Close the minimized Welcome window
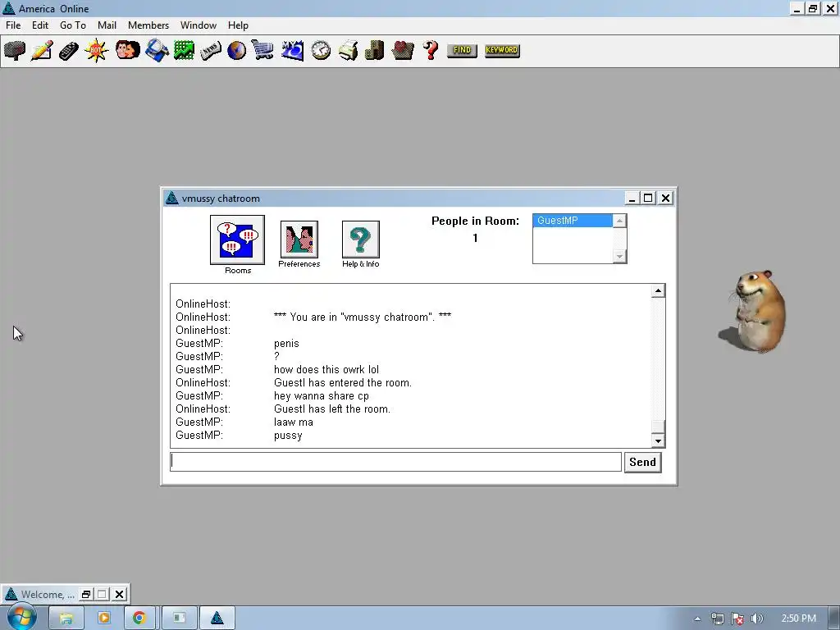This screenshot has height=630, width=840. coord(120,594)
